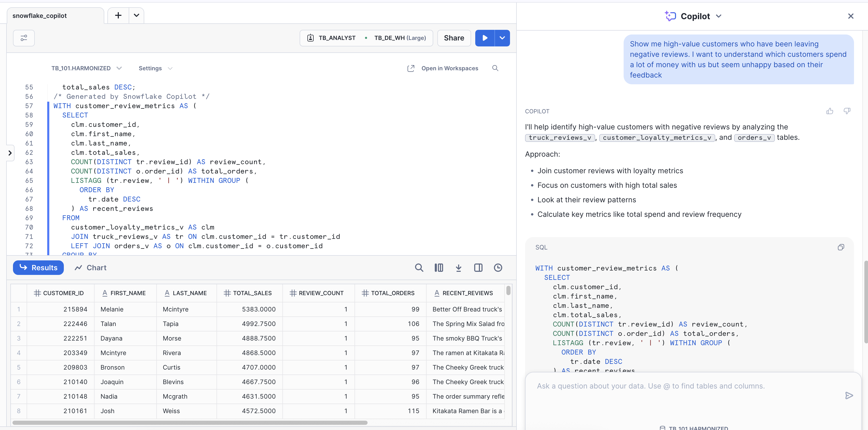The image size is (868, 430).
Task: Download the query results
Action: click(458, 268)
